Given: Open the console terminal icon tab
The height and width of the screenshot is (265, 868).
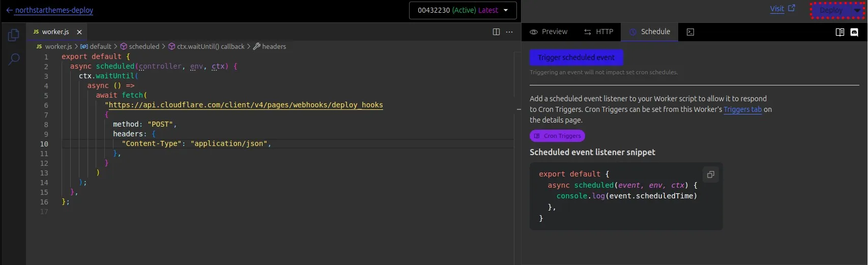Looking at the screenshot, I should [x=690, y=32].
